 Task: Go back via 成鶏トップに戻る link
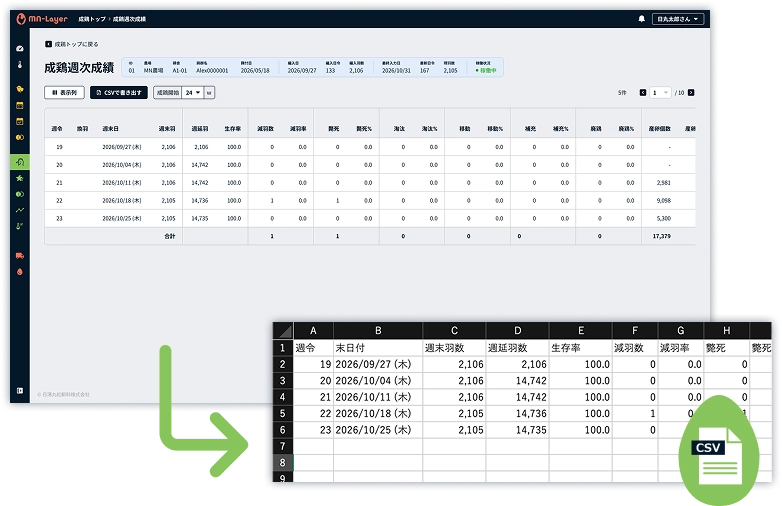point(72,45)
